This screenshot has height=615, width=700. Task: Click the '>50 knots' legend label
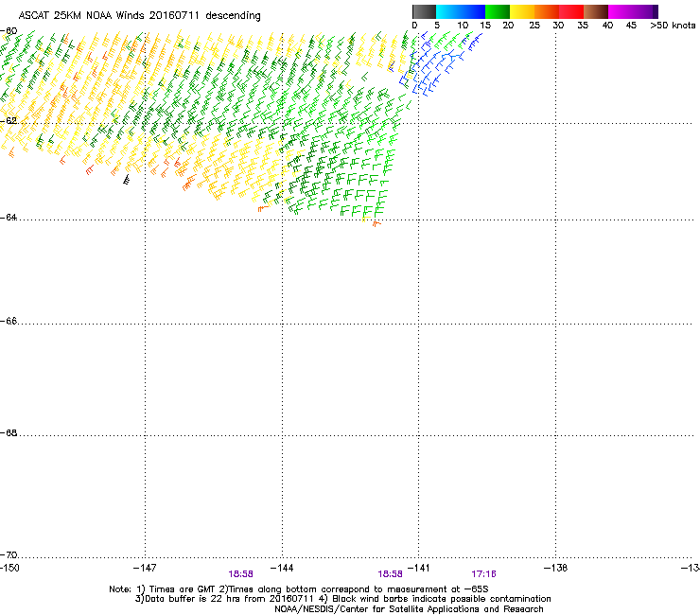[673, 26]
